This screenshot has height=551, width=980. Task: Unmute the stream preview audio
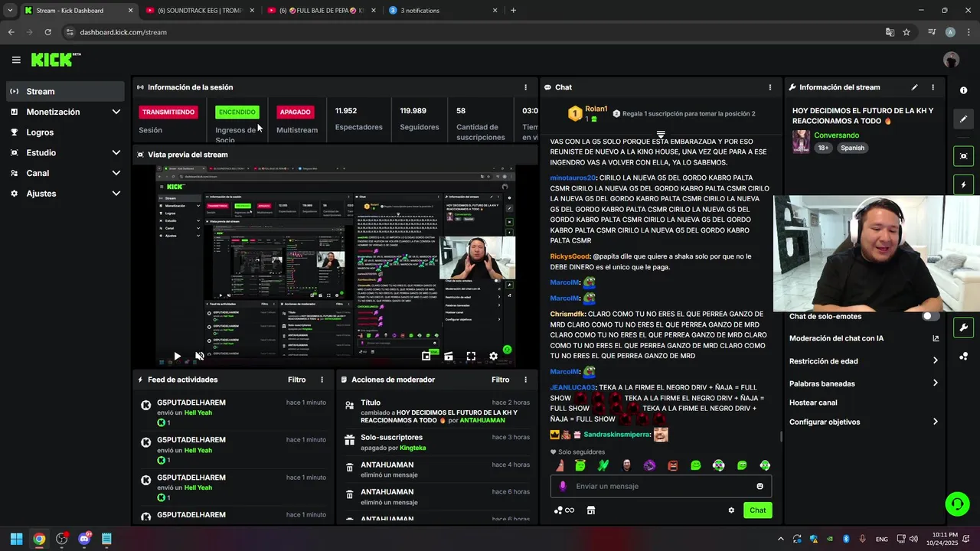tap(200, 356)
